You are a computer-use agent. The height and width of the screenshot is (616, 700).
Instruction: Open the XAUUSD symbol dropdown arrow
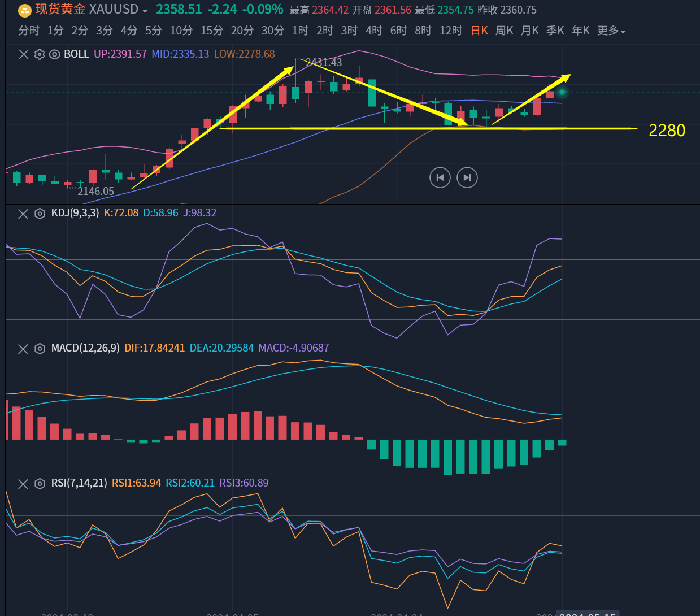click(x=145, y=11)
